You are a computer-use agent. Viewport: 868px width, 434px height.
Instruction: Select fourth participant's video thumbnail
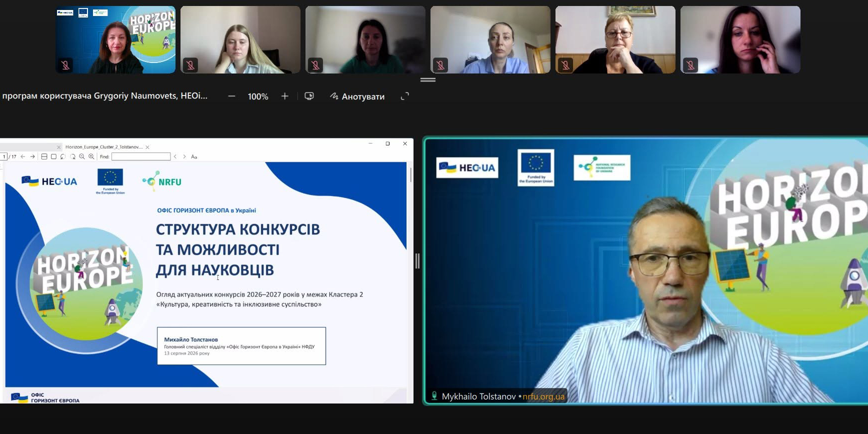pos(490,39)
